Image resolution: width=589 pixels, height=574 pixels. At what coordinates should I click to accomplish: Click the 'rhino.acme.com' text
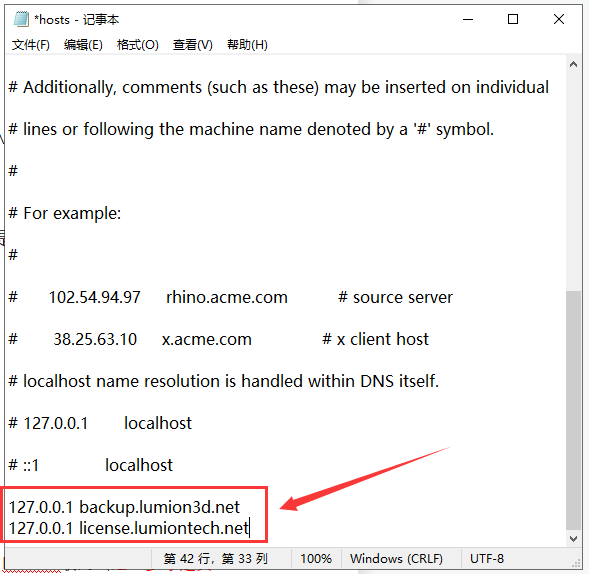(x=227, y=298)
